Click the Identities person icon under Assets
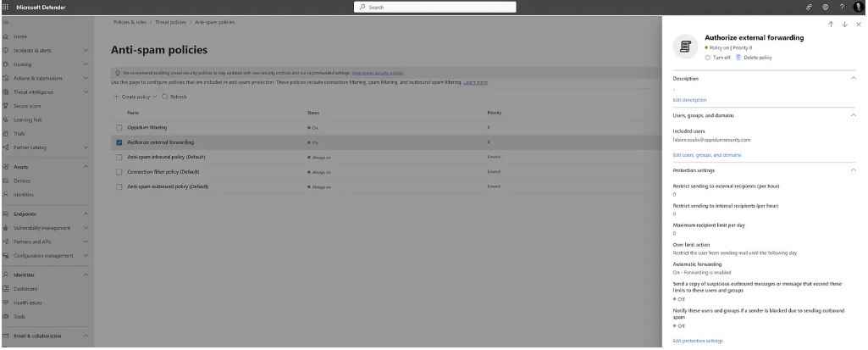This screenshot has width=868, height=350. point(6,194)
